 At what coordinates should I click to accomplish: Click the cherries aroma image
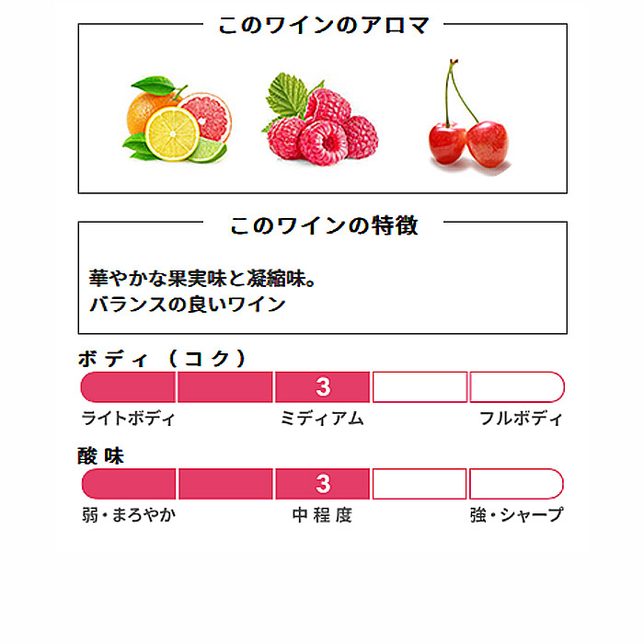point(468,115)
